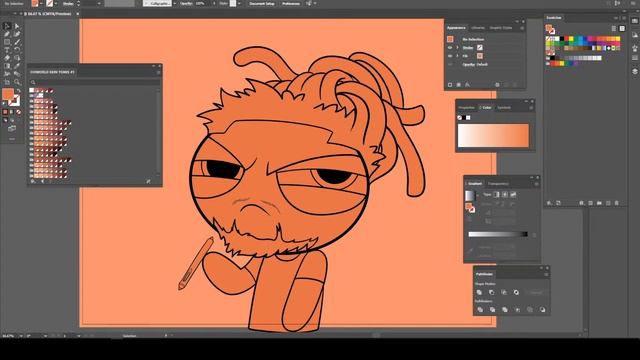Image resolution: width=640 pixels, height=360 pixels.
Task: Click the gradient slider bar
Action: point(498,234)
